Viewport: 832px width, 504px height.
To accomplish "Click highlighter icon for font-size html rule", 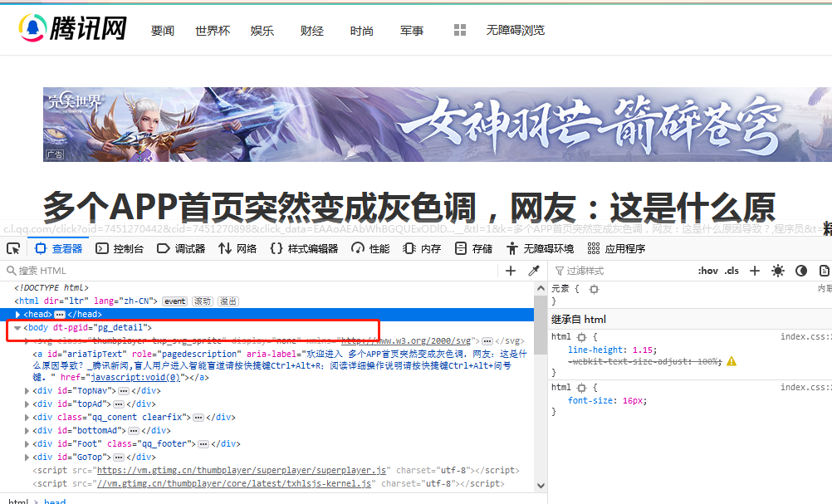I will click(581, 387).
